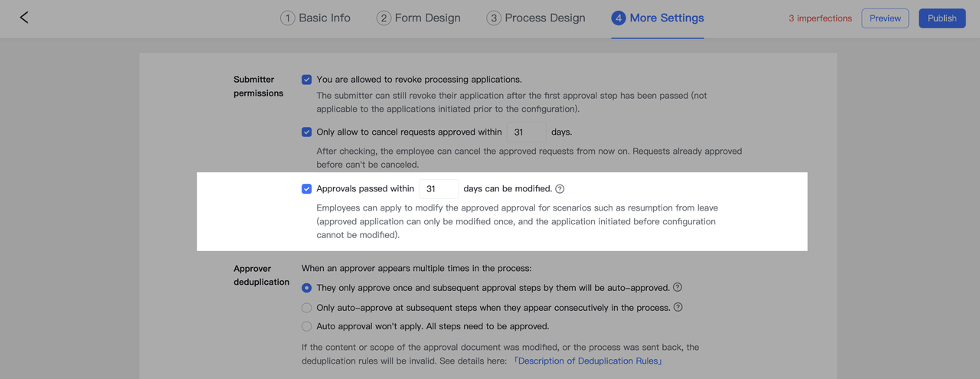Click help icon beside 'days can be modified'
Screen dimensions: 980x379
click(x=560, y=189)
